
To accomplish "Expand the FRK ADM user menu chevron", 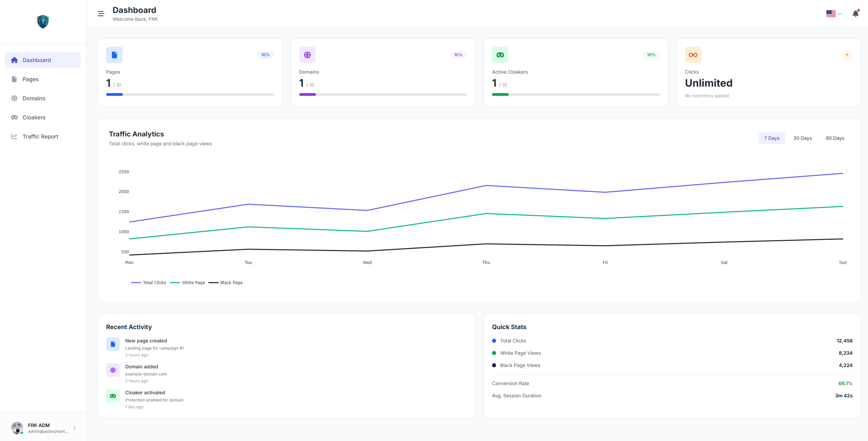I will click(x=74, y=428).
